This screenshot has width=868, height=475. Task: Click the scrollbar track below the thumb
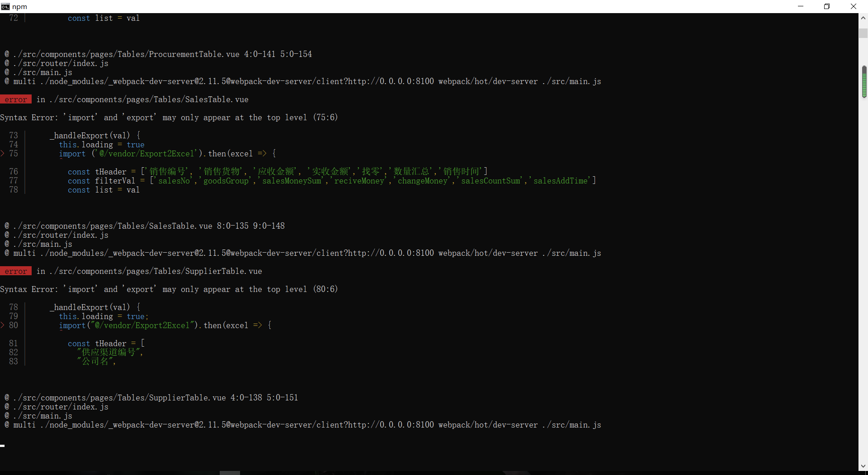coord(864,271)
